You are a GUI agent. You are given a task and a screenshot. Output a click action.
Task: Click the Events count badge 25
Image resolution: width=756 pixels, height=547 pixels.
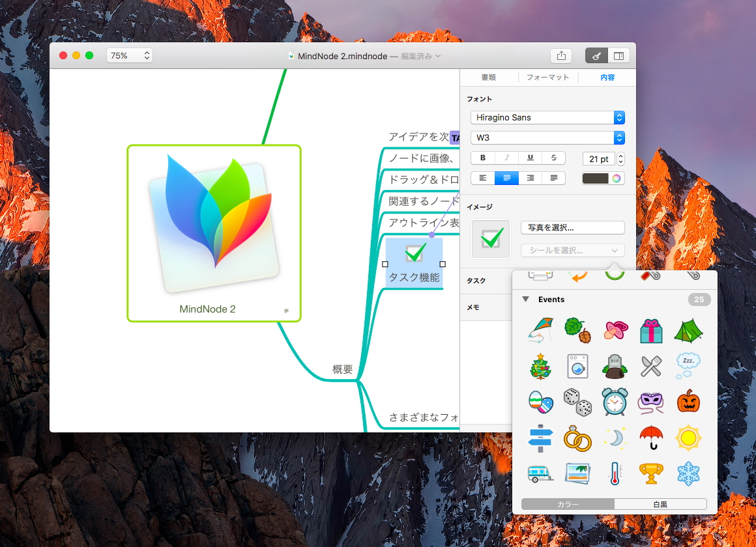point(699,300)
